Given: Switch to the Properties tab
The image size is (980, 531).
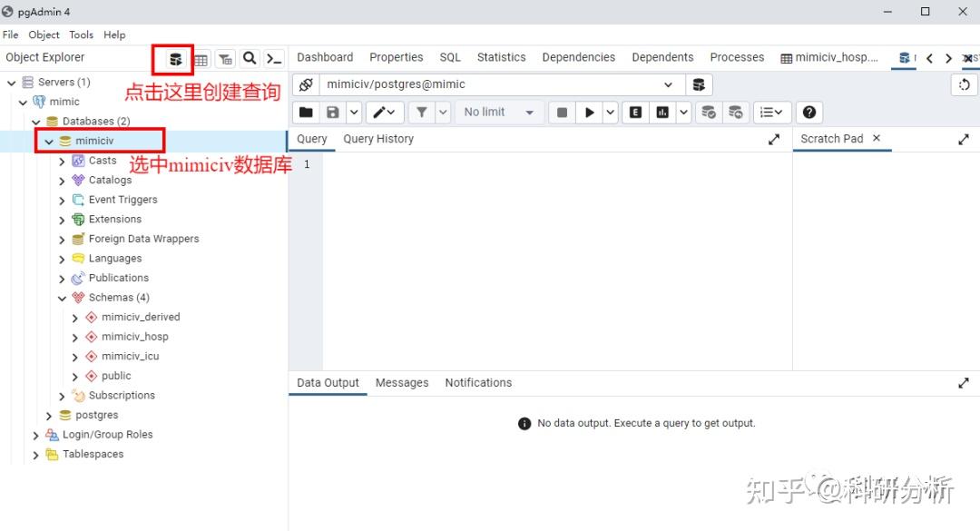Looking at the screenshot, I should pos(397,57).
